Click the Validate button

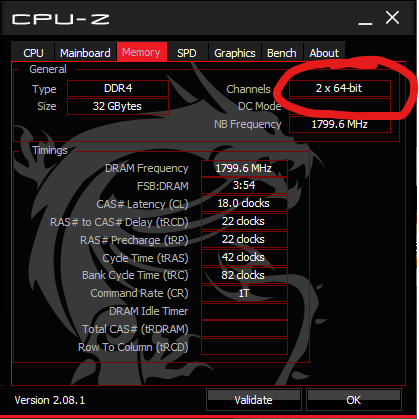pyautogui.click(x=254, y=399)
